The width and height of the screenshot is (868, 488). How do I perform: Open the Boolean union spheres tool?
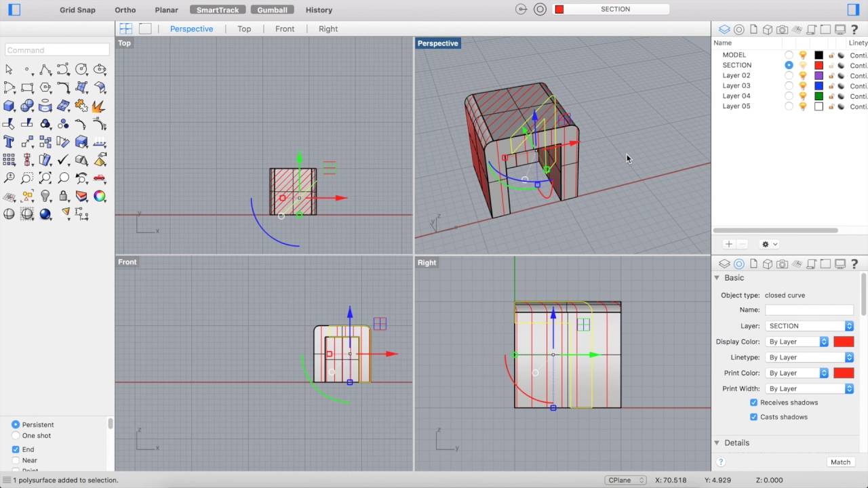(x=27, y=106)
